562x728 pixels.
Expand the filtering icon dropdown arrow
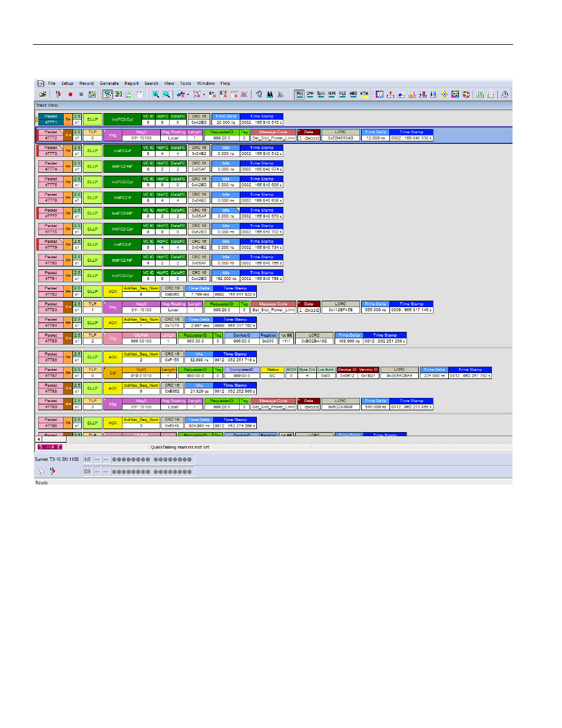(x=187, y=94)
